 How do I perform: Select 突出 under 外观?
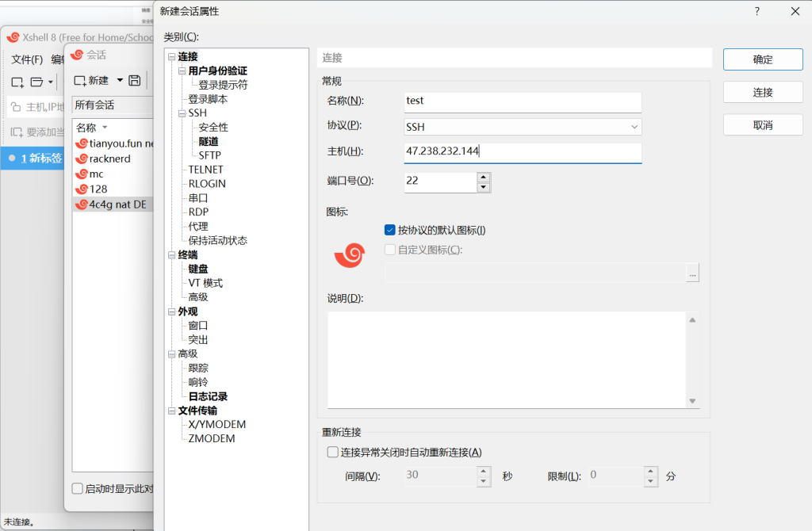(197, 339)
